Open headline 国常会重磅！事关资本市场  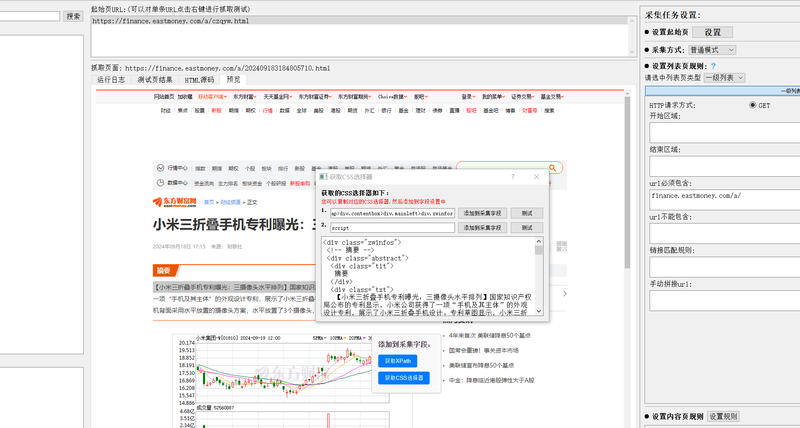pyautogui.click(x=483, y=350)
